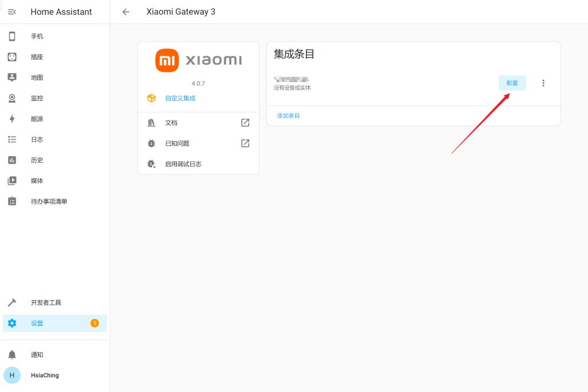Select 地图 in the sidebar menu

pos(55,77)
